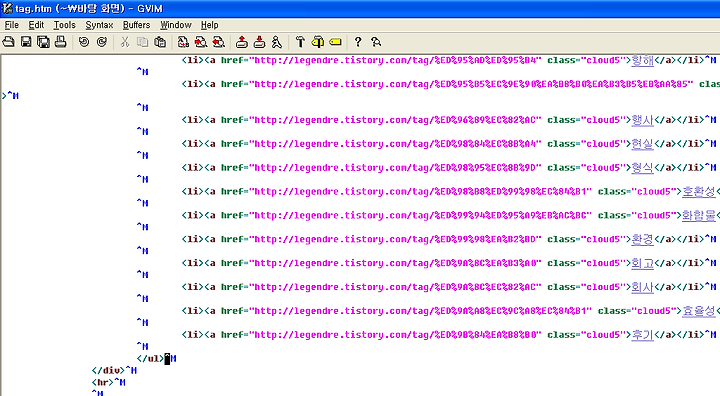Paste from clipboard icon
720x396 pixels.
(160, 42)
